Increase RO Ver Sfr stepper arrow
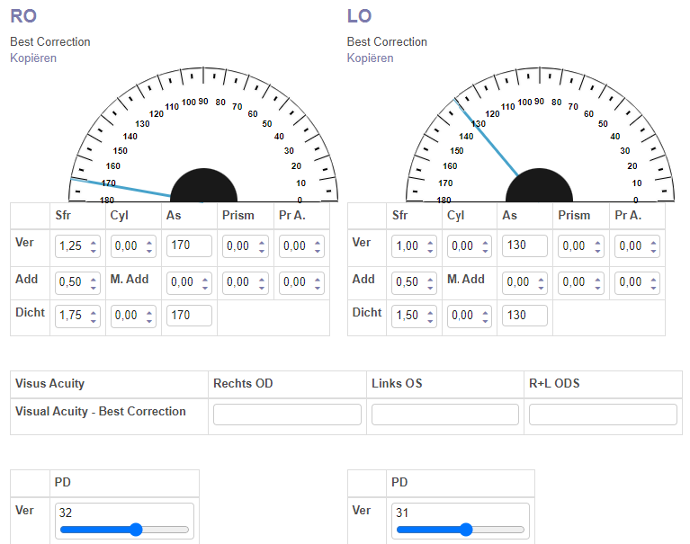The image size is (690, 544). pos(93,242)
